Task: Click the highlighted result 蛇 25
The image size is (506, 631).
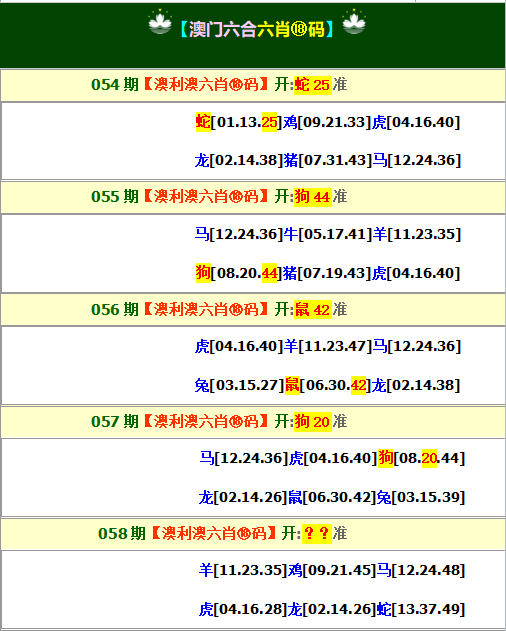Action: click(312, 85)
